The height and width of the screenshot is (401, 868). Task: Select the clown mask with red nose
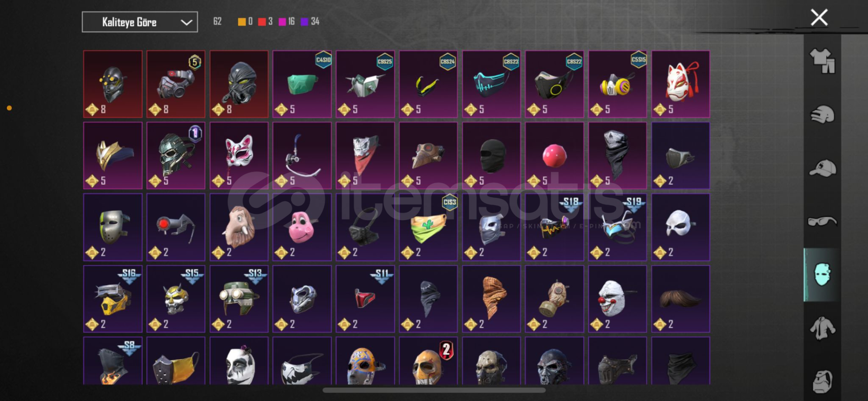[x=617, y=299]
